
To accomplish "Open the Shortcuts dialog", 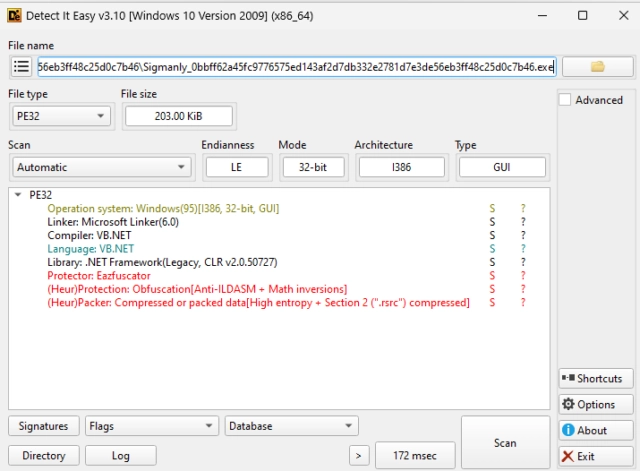I will [593, 379].
